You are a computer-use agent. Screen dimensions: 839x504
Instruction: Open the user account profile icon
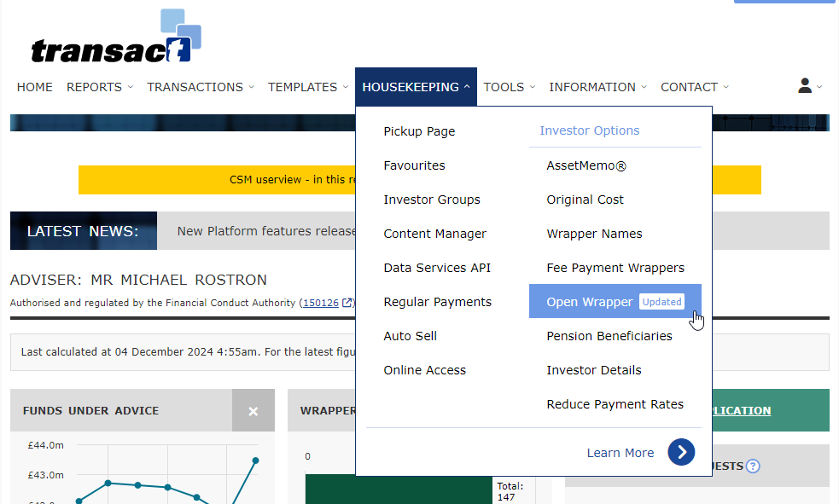click(805, 86)
